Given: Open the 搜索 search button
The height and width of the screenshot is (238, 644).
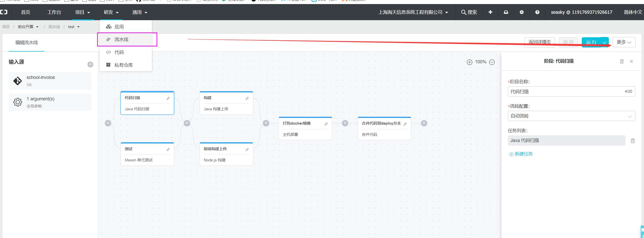Looking at the screenshot, I should [469, 12].
